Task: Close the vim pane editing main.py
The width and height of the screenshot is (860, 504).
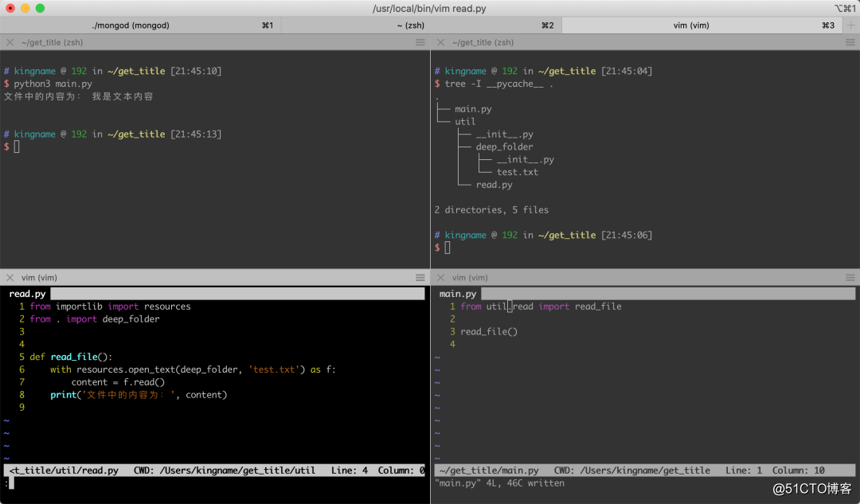Action: [440, 278]
